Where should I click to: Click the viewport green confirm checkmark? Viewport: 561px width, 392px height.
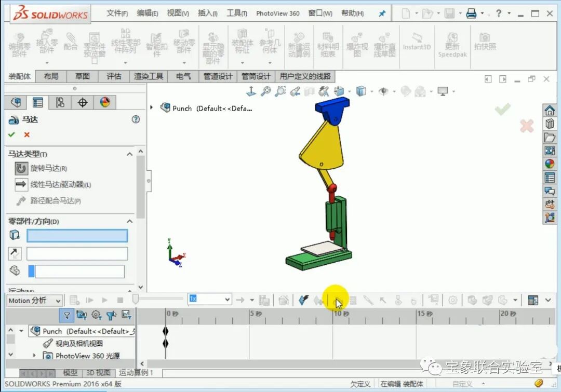coord(502,109)
